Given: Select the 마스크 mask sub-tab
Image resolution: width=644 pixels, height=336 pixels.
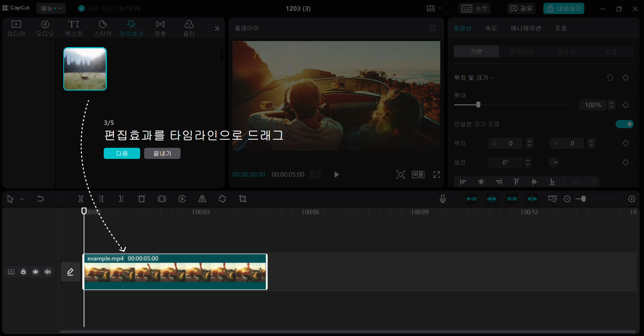Looking at the screenshot, I should (566, 51).
